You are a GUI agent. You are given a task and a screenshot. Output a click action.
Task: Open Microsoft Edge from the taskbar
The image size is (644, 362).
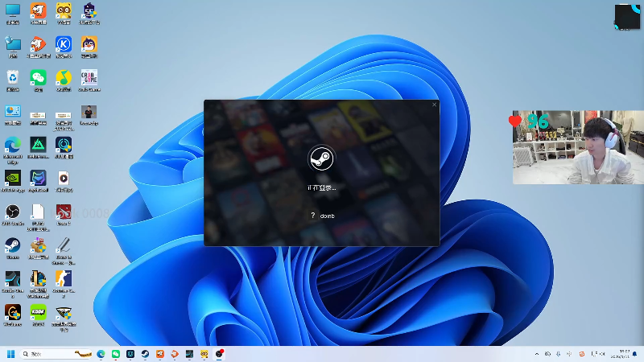(x=101, y=354)
